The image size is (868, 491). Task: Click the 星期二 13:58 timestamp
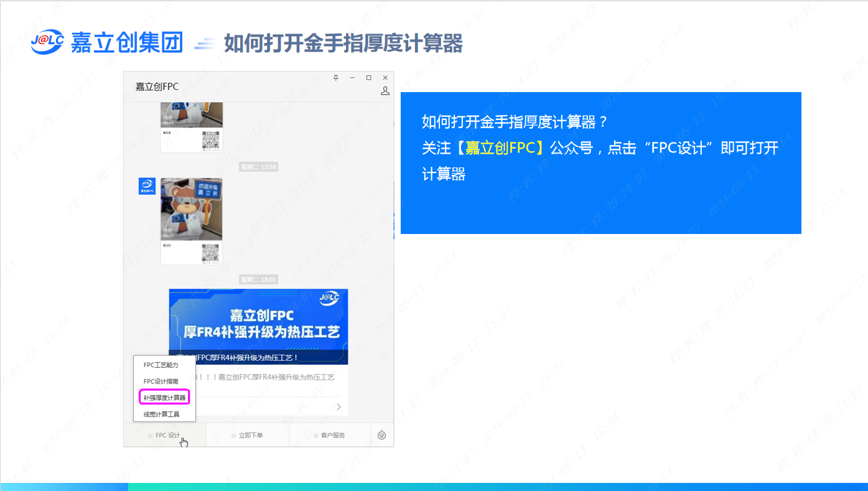pos(258,167)
